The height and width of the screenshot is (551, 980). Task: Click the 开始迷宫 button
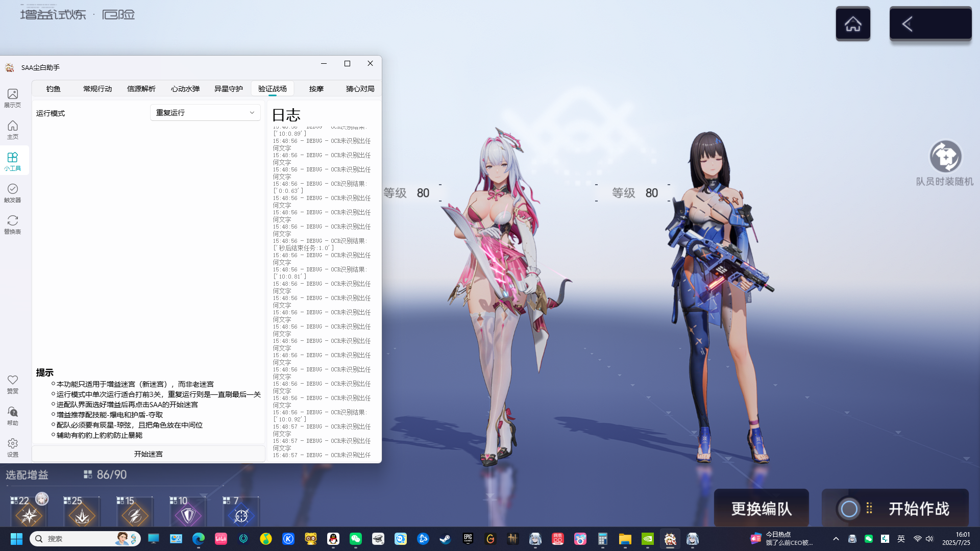[x=149, y=454]
